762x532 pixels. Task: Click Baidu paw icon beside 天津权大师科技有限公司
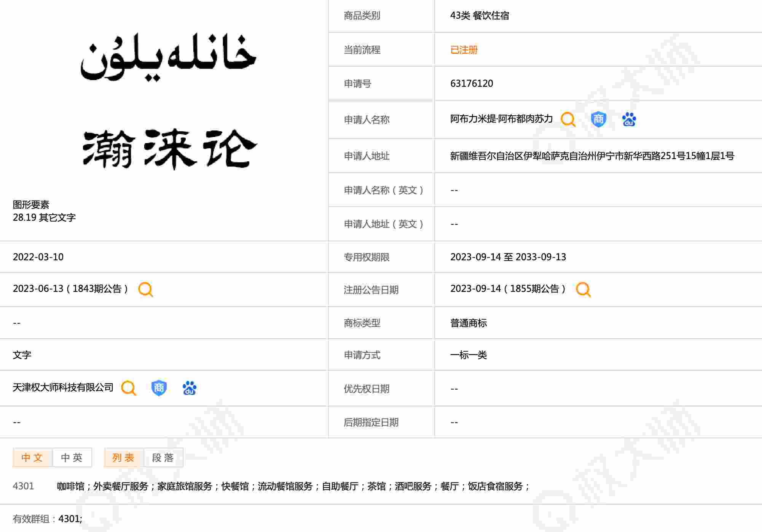(x=189, y=388)
